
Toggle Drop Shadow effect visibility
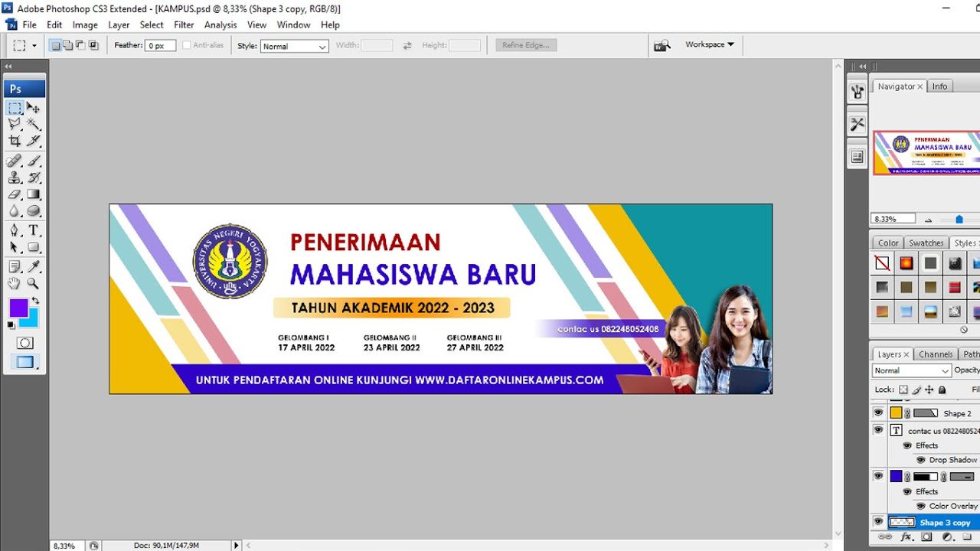pyautogui.click(x=921, y=460)
